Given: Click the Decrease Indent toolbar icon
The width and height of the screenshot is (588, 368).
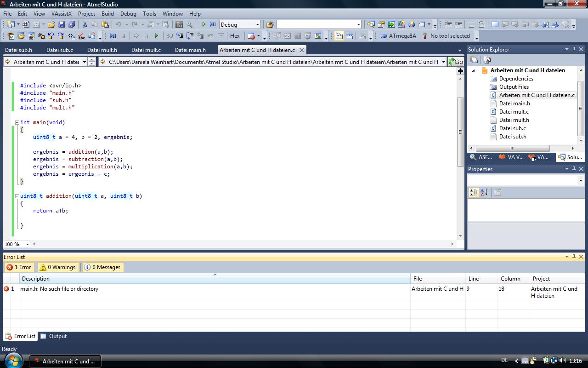Looking at the screenshot, I should point(448,25).
